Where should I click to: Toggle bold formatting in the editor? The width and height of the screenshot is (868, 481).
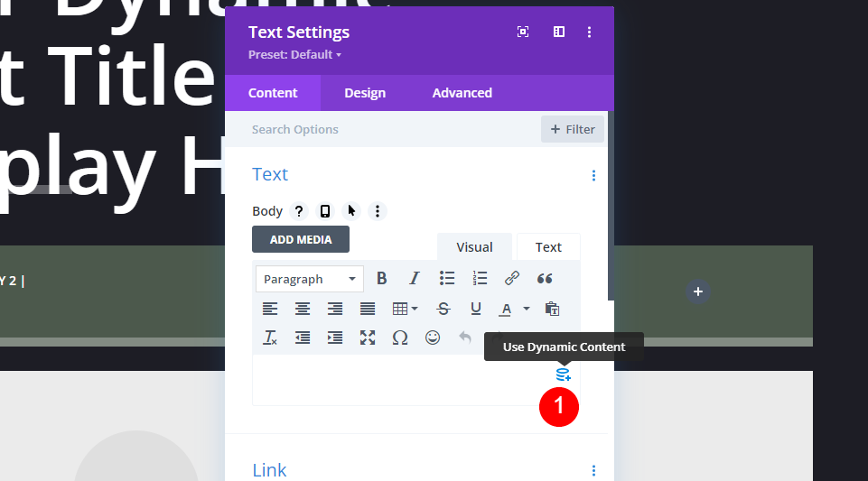click(381, 279)
